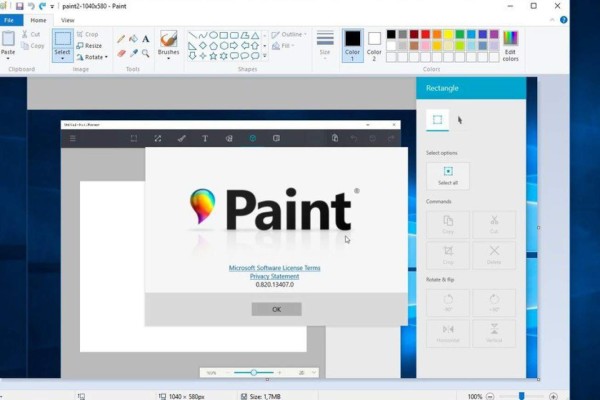Open the File menu
This screenshot has width=600, height=400.
click(9, 20)
